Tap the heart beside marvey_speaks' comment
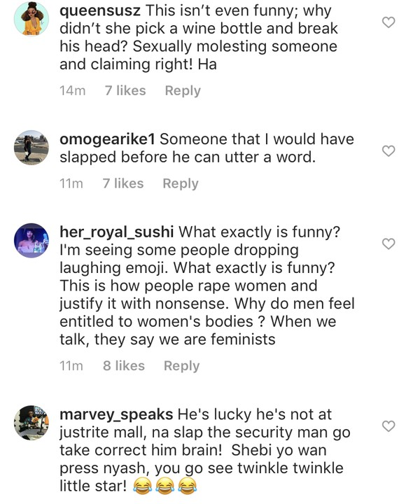The image size is (420, 504). coord(388,426)
